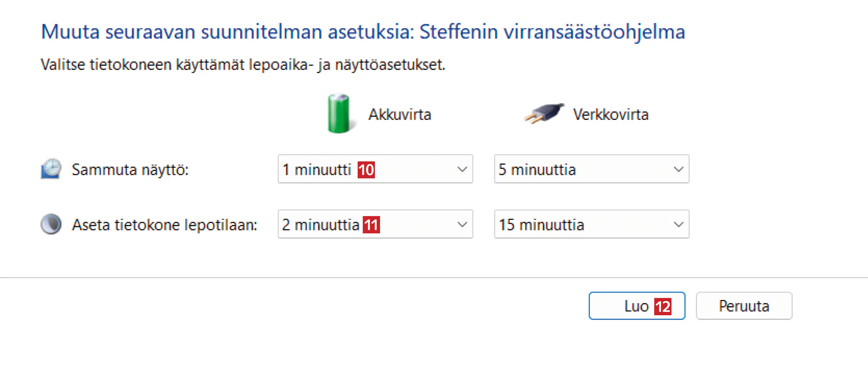This screenshot has width=868, height=390.
Task: Open the plugged-in display-off dropdown showing 5 minuuttia
Action: click(591, 169)
